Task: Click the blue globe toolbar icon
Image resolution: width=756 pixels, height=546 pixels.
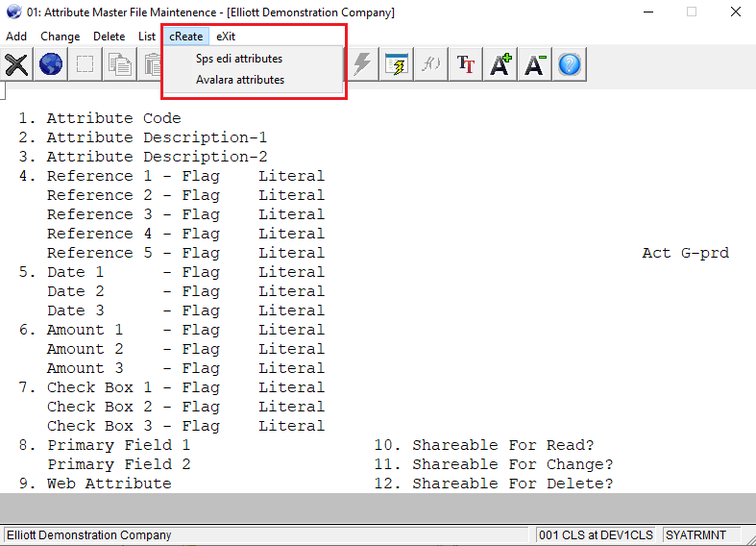Action: (x=51, y=64)
